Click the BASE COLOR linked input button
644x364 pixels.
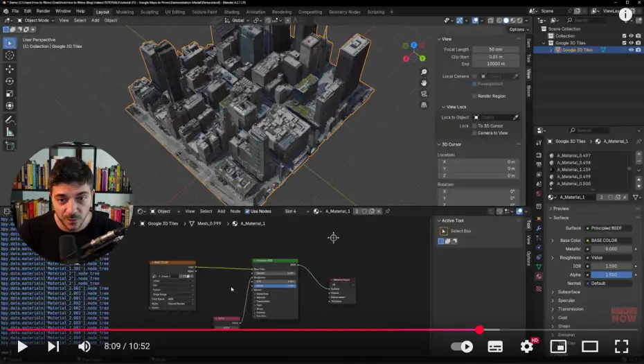coord(609,241)
